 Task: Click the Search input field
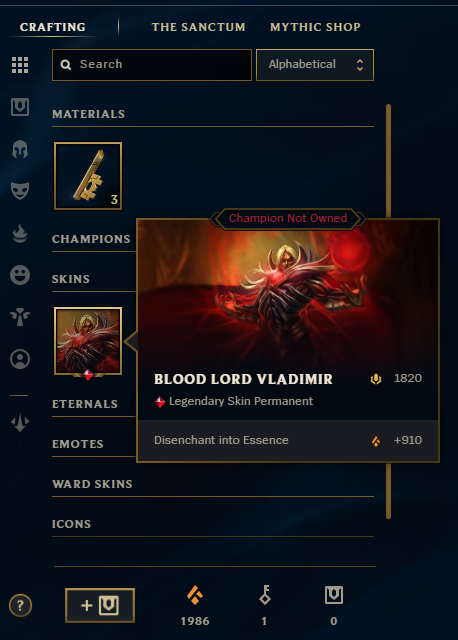tap(152, 65)
